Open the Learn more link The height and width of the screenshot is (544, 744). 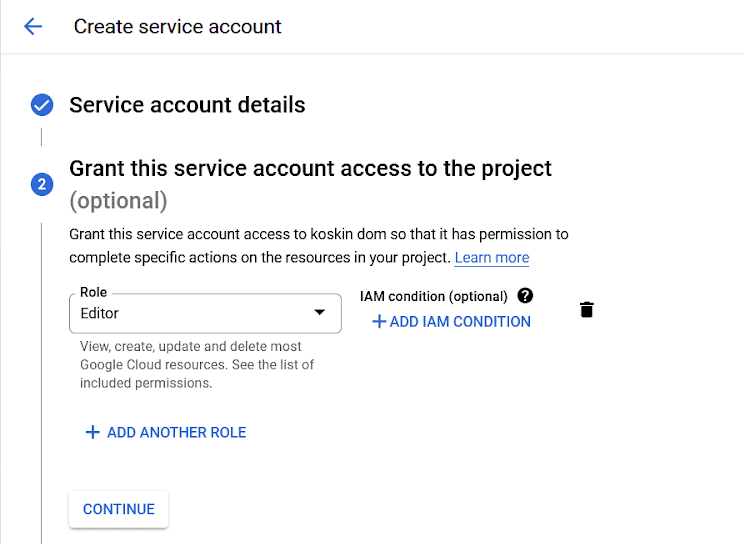pos(492,258)
